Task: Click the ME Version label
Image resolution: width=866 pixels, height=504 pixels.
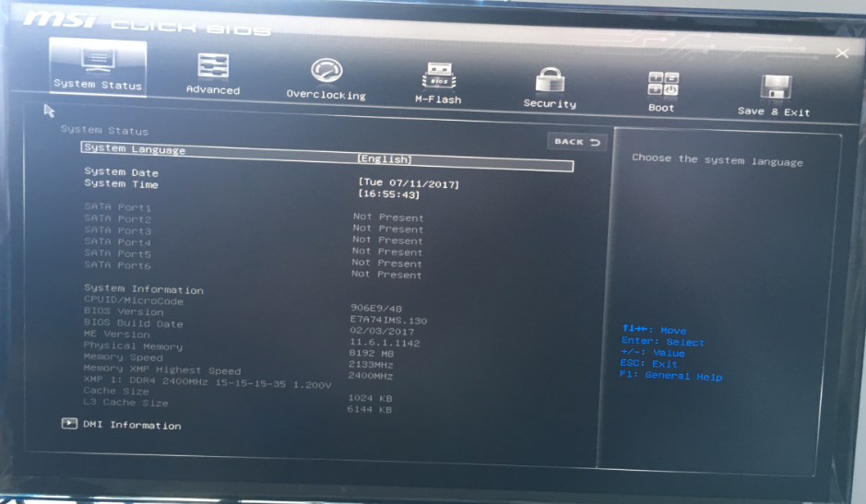Action: point(116,334)
